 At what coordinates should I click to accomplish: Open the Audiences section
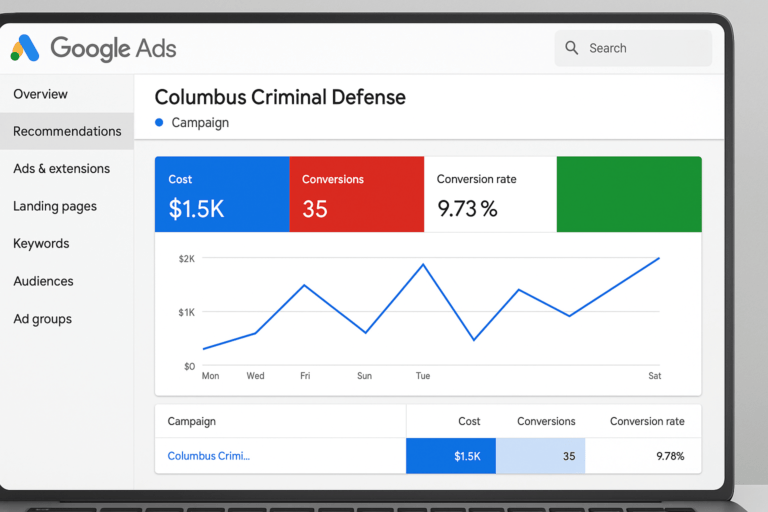tap(43, 281)
